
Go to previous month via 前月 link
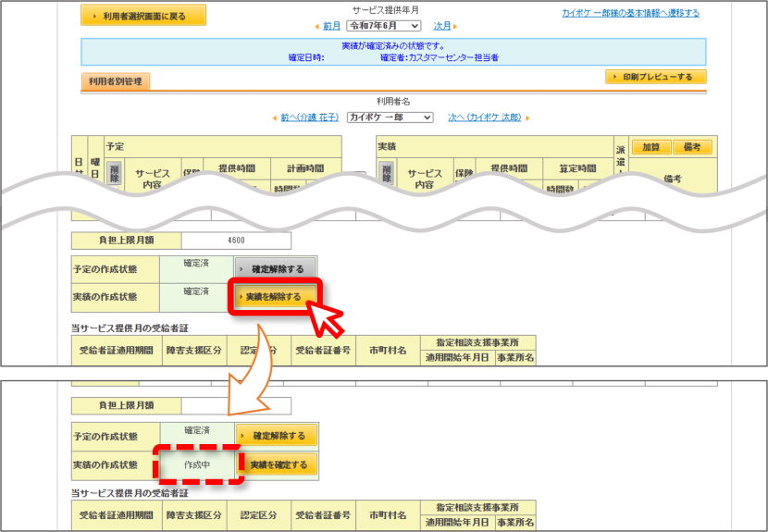[331, 26]
